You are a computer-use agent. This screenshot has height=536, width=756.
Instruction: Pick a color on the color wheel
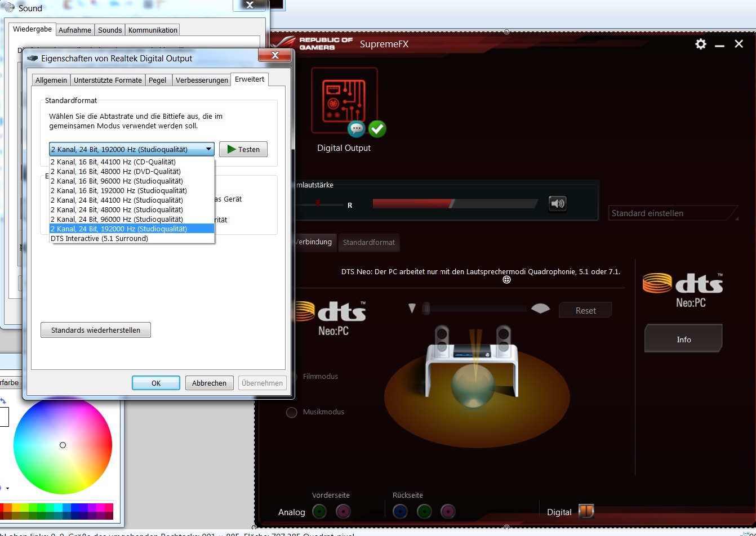point(63,445)
